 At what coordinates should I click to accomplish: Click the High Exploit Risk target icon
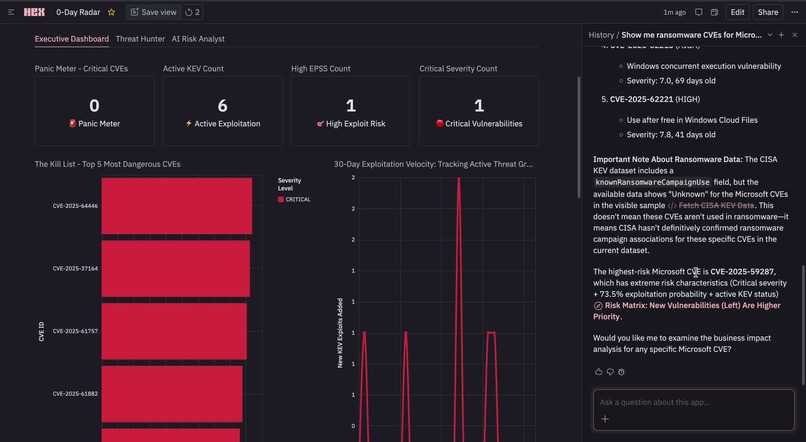[x=320, y=124]
